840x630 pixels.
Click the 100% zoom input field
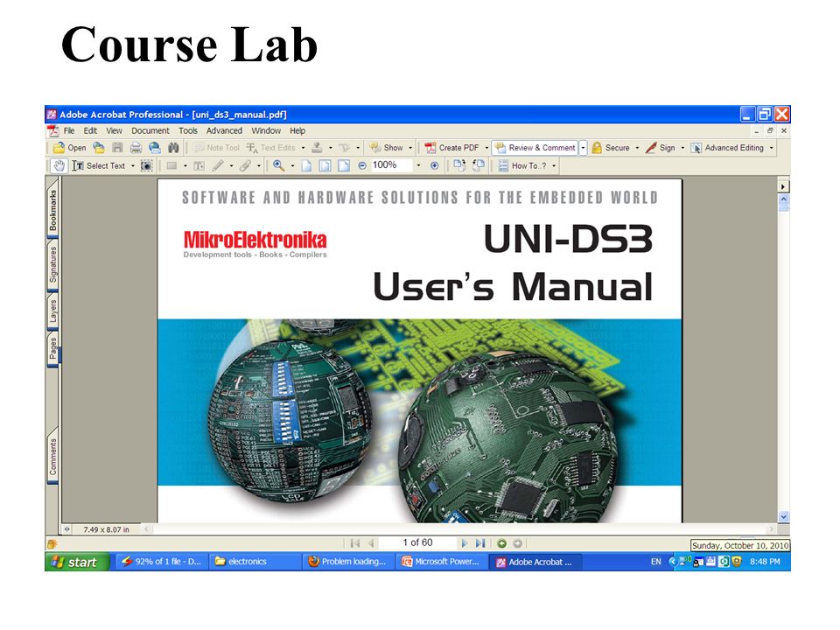click(391, 165)
